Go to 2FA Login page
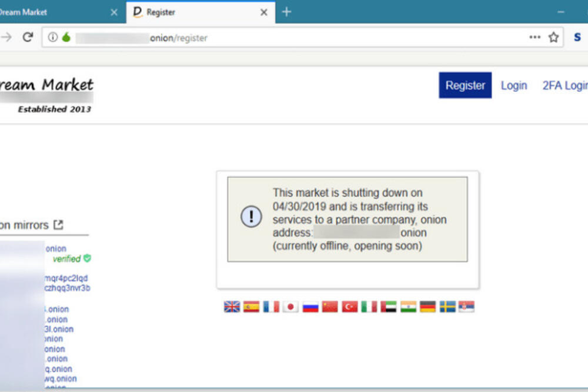This screenshot has height=392, width=588. (x=564, y=85)
